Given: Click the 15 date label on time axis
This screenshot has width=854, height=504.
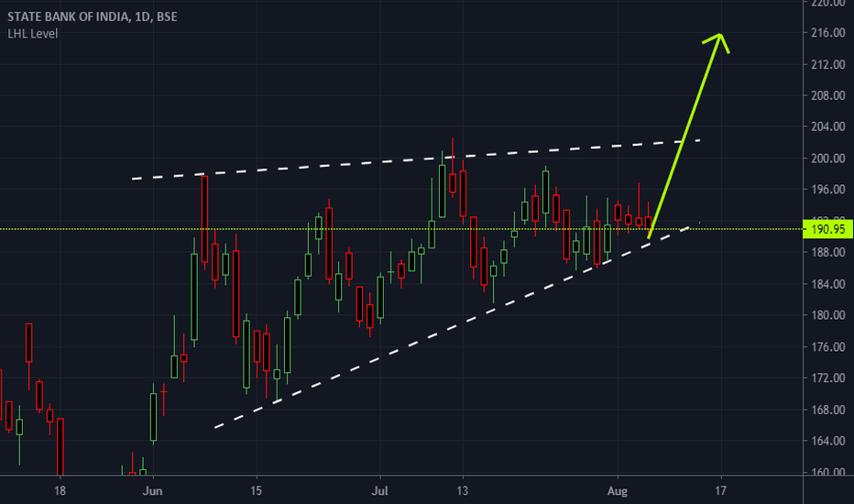Looking at the screenshot, I should [x=256, y=491].
